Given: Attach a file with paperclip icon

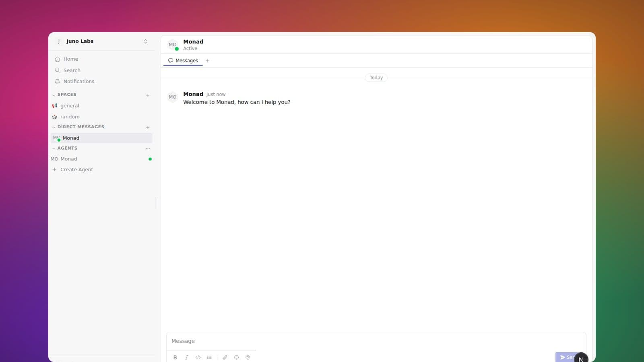Looking at the screenshot, I should [x=225, y=357].
